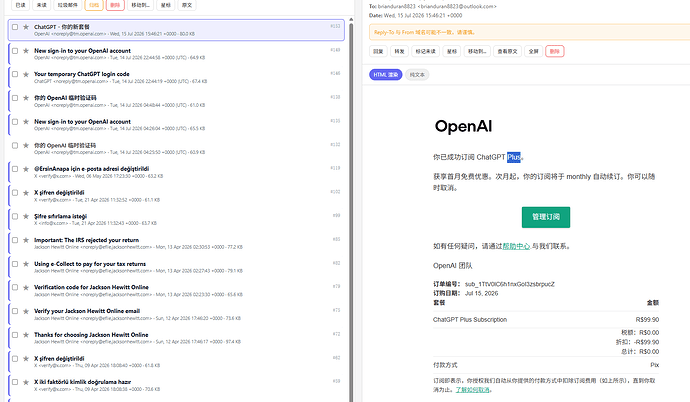The width and height of the screenshot is (690, 402).
Task: Select checkbox of 'Your temporary ChatGPT login code'
Action: point(15,74)
